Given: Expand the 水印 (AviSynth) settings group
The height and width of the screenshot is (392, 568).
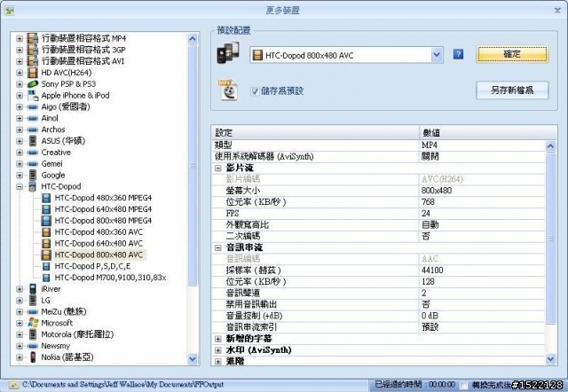Looking at the screenshot, I should [218, 350].
